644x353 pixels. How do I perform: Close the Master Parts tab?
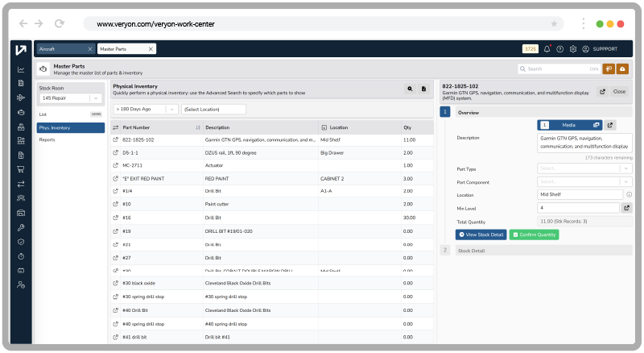point(151,49)
